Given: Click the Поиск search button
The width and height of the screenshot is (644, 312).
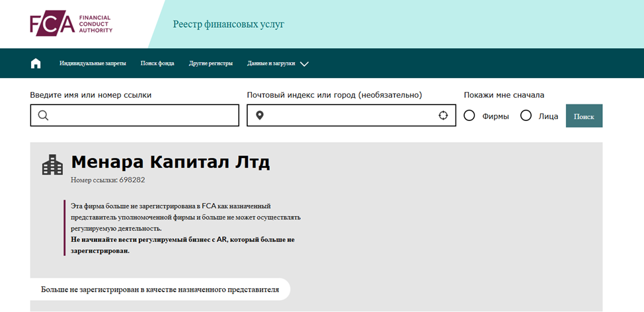Looking at the screenshot, I should point(584,116).
